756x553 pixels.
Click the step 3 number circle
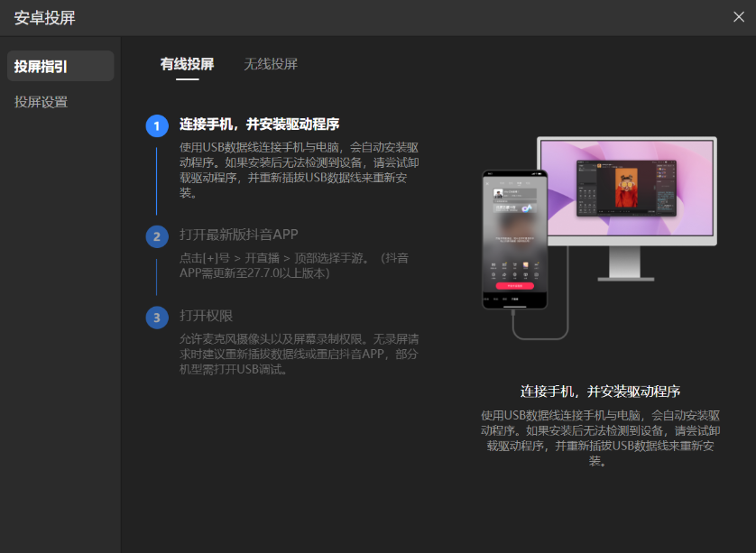157,317
